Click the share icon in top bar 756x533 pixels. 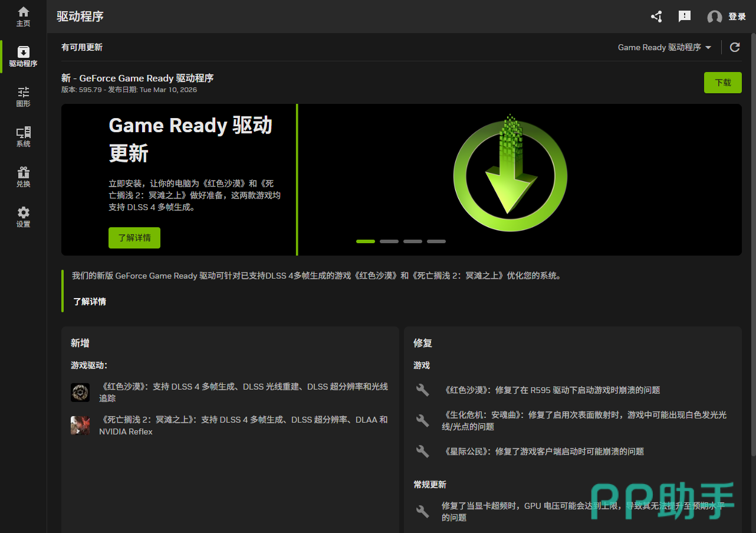click(x=656, y=17)
